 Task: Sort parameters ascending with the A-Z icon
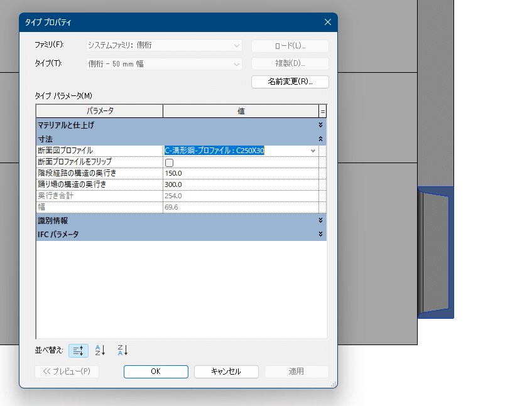tap(100, 350)
